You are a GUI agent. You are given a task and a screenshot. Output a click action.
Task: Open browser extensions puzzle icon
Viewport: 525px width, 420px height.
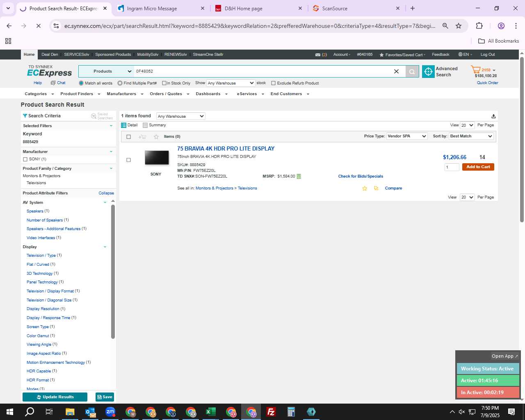(479, 26)
